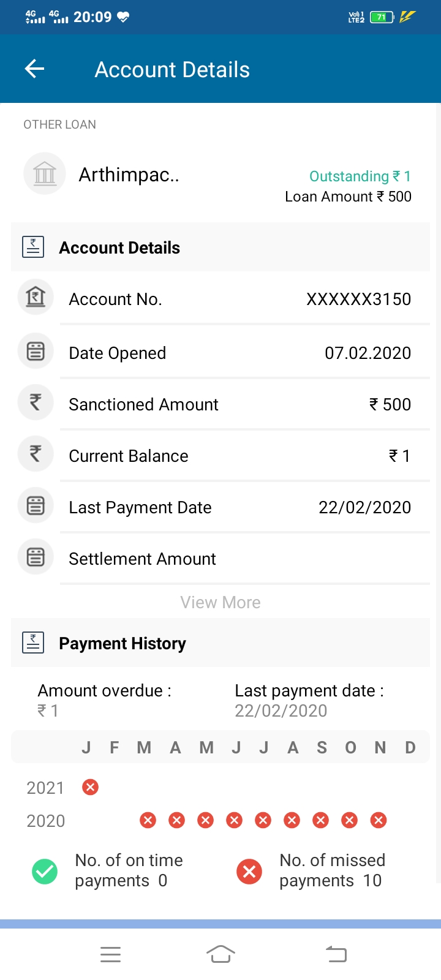Tap the Outstanding ₹ 1 amount text
Image resolution: width=441 pixels, height=980 pixels.
click(360, 176)
